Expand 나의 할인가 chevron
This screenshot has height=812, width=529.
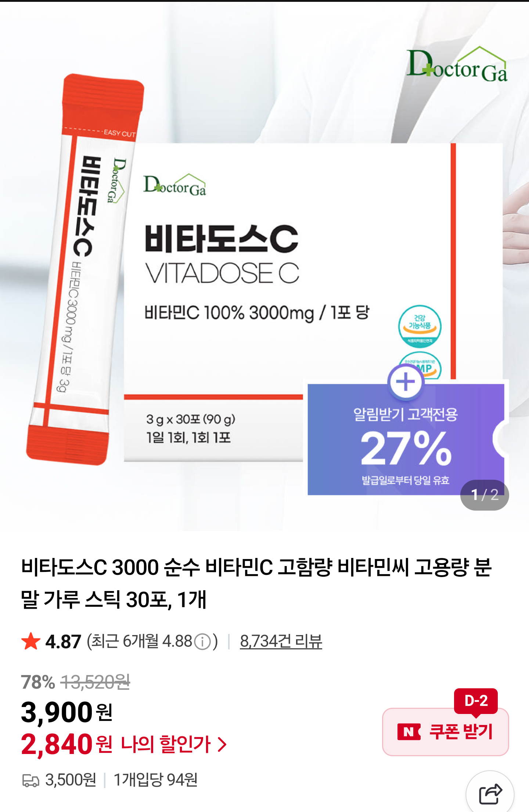[x=222, y=744]
